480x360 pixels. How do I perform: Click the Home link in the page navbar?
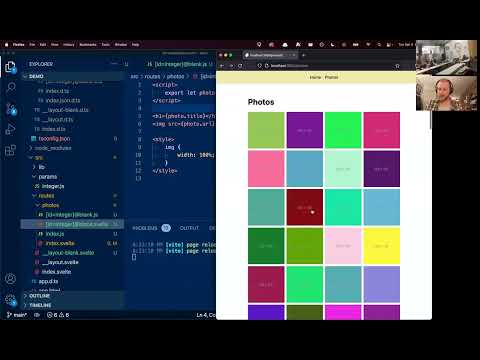(x=315, y=77)
